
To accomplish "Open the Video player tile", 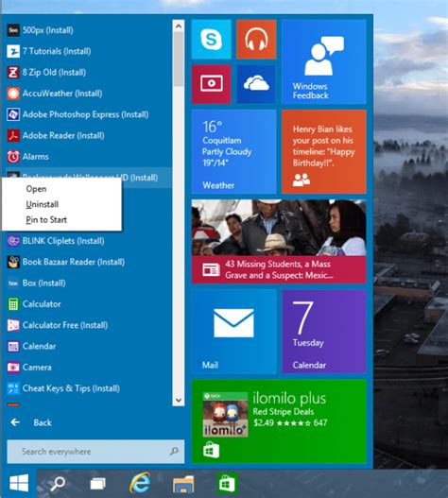I will 212,84.
